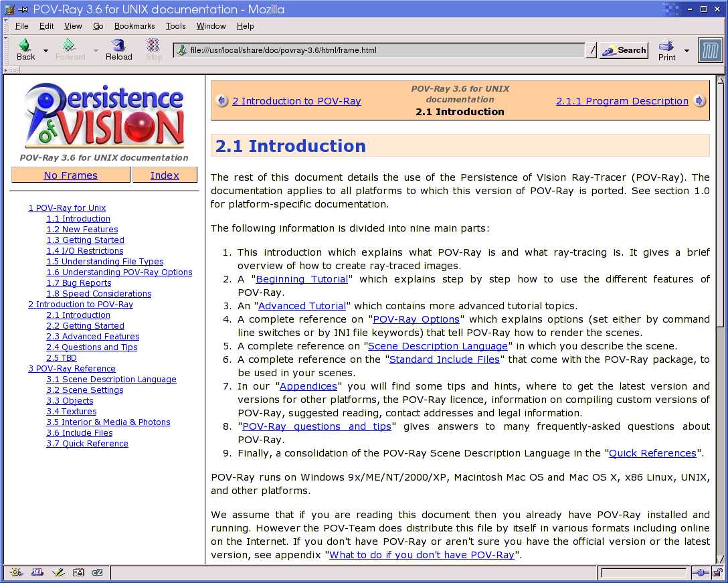
Task: Follow the 'Quick References' link
Action: [x=652, y=453]
